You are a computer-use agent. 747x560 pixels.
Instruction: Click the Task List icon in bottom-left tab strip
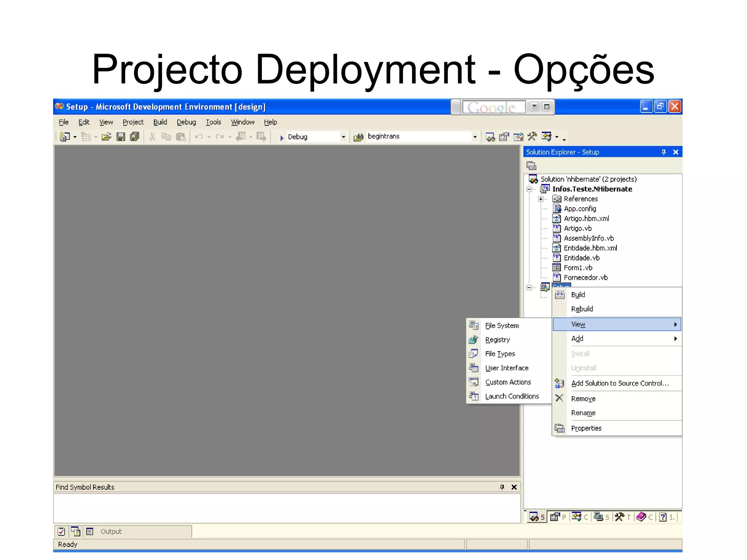[61, 532]
